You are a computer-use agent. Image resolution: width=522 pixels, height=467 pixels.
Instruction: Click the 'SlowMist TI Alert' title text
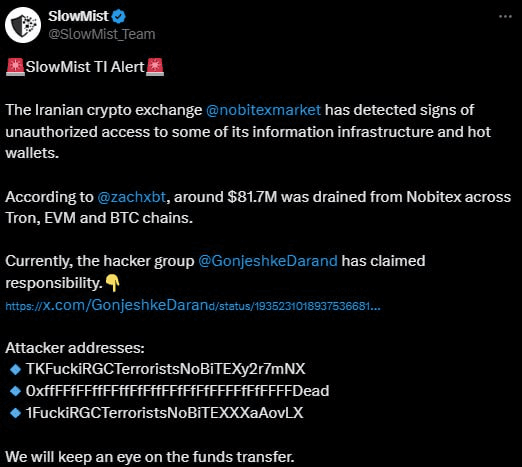(85, 67)
